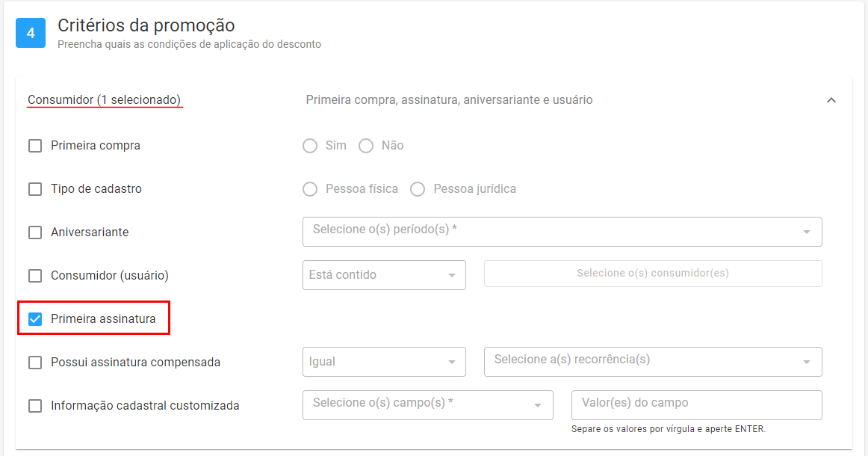
Task: Select the Pessoa jurídica radio option
Action: coord(418,189)
